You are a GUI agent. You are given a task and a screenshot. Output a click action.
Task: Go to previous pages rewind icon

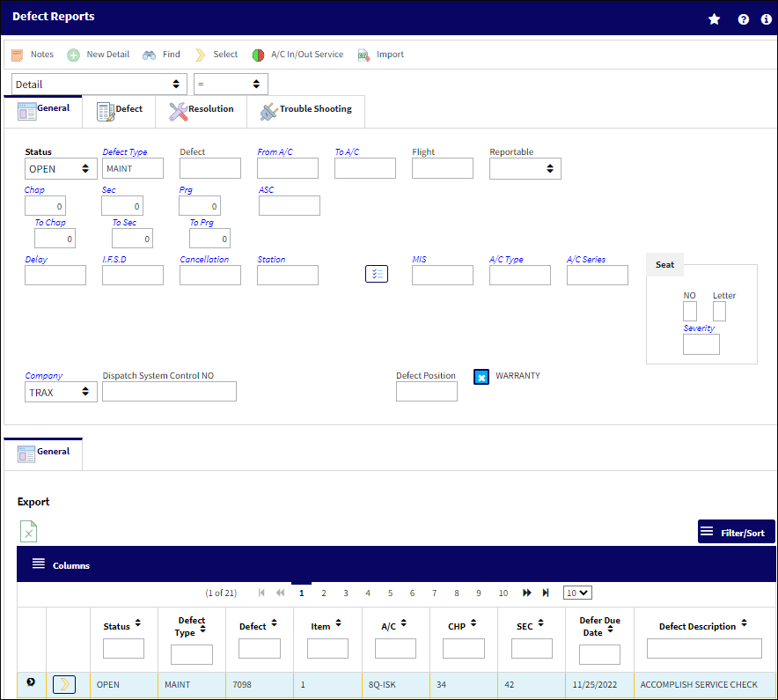[281, 593]
